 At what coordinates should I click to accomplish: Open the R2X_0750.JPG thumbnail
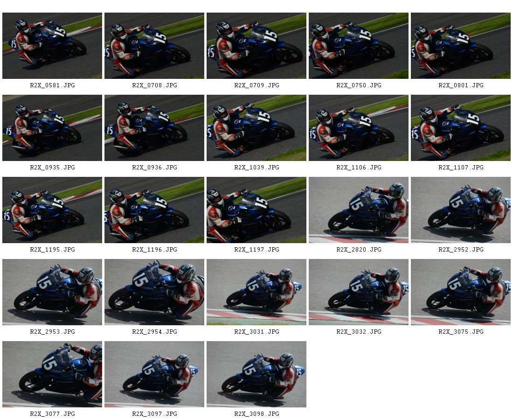coord(359,46)
